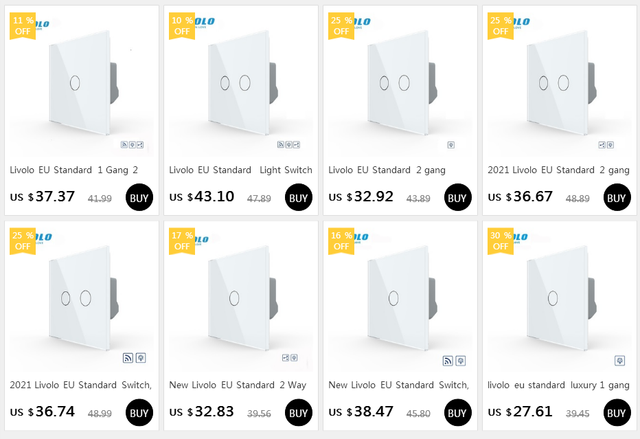
Task: Click the 30% OFF discount badge
Action: click(502, 239)
